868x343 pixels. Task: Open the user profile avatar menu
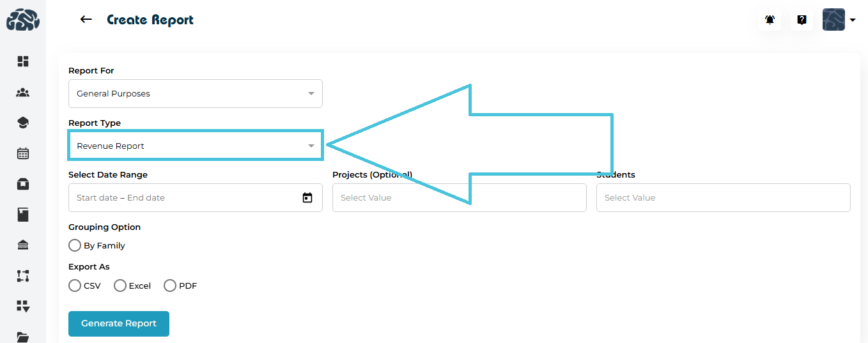point(839,20)
